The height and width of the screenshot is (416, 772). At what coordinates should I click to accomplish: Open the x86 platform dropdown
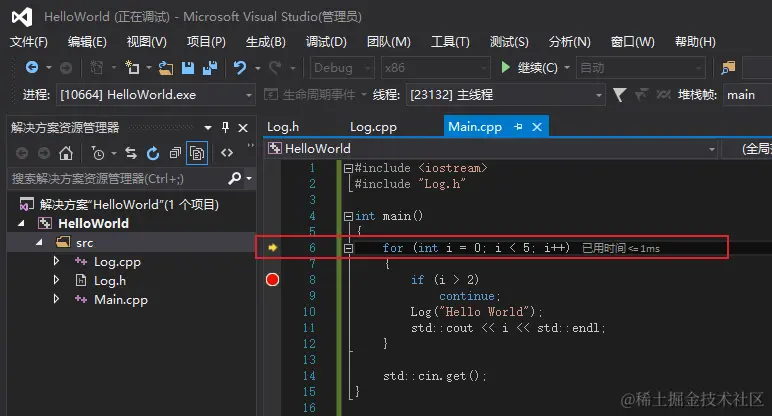tap(436, 68)
